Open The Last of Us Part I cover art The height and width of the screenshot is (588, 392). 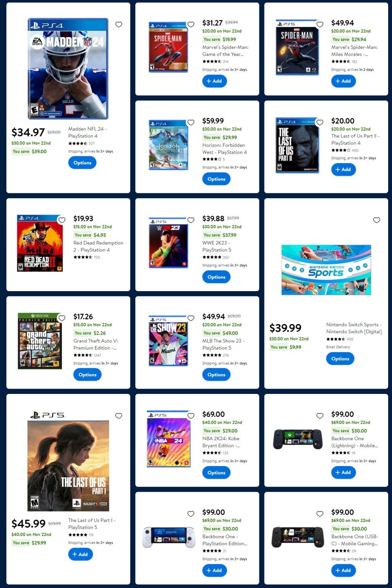pyautogui.click(x=68, y=466)
